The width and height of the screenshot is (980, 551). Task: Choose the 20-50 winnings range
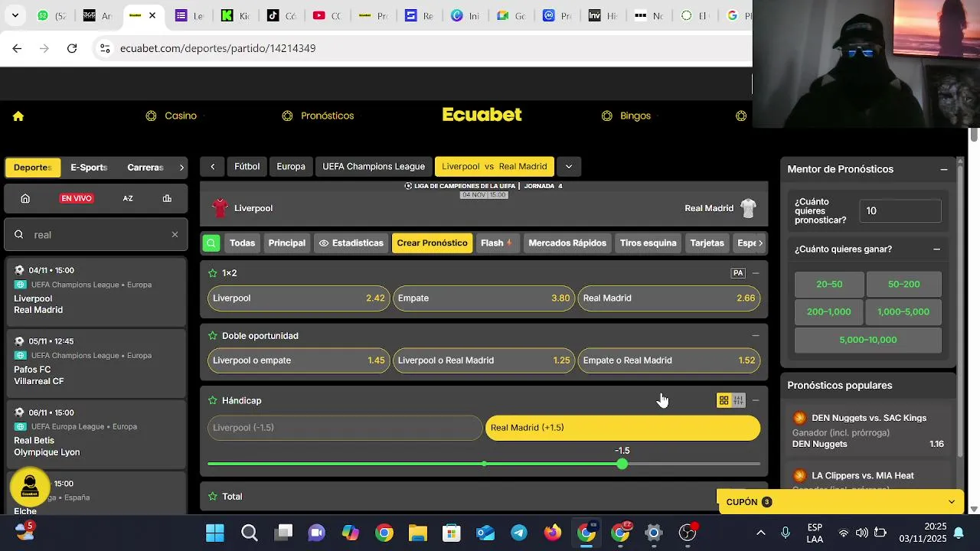click(829, 285)
